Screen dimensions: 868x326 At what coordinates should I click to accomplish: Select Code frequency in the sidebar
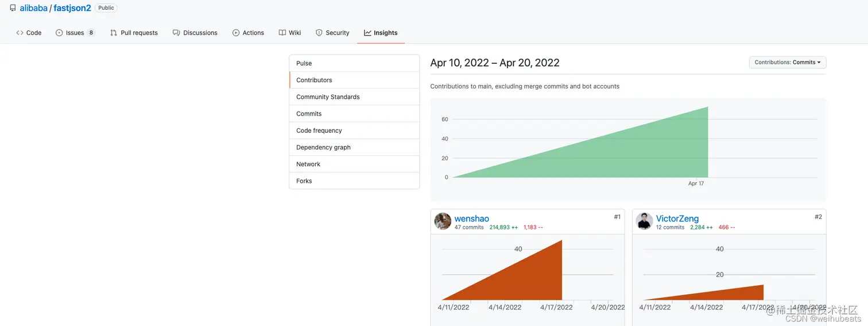[319, 131]
